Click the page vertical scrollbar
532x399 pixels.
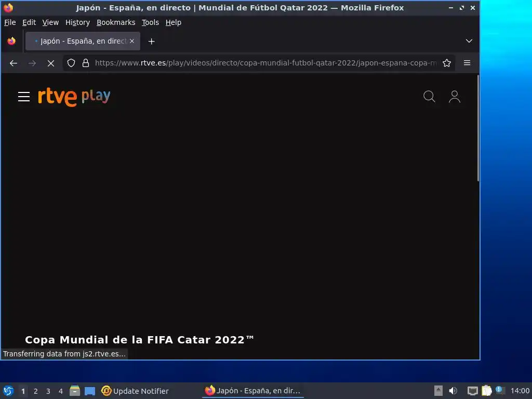coord(478,128)
